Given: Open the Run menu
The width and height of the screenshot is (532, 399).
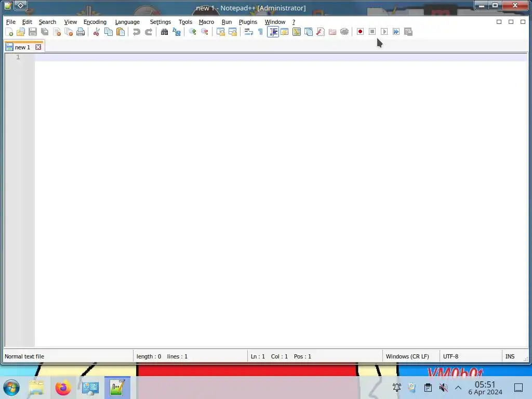Looking at the screenshot, I should [x=227, y=22].
